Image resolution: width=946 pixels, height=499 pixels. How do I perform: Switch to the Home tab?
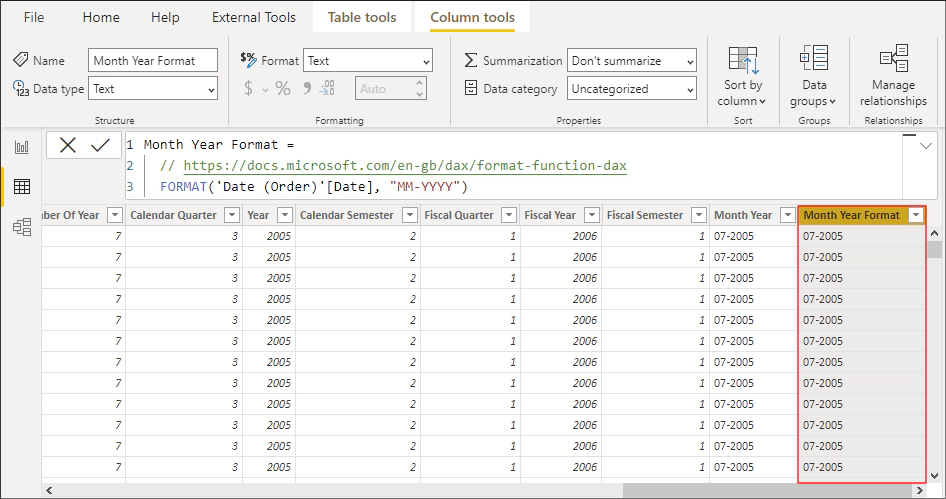click(x=101, y=17)
